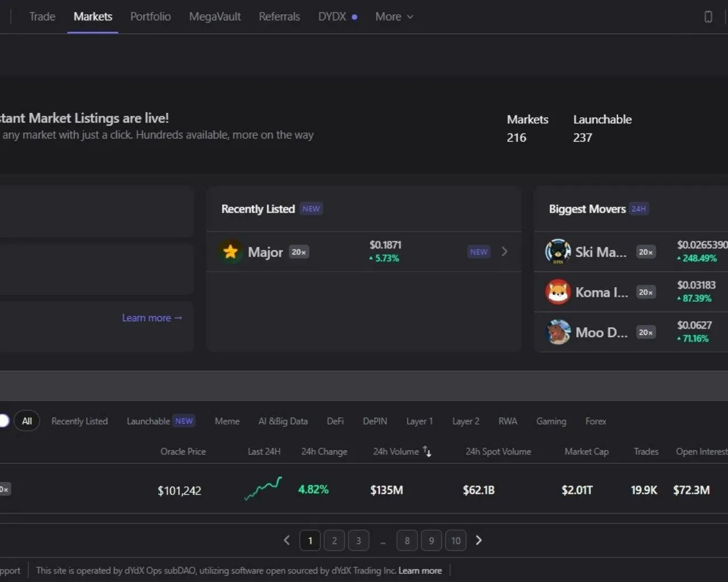The image size is (728, 582).
Task: Click the Moo Deng token icon
Action: tap(558, 332)
